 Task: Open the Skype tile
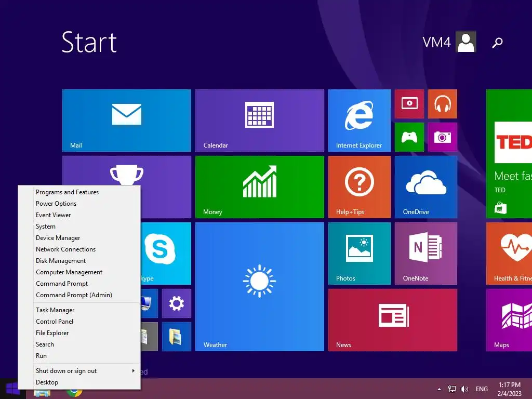tap(166, 254)
